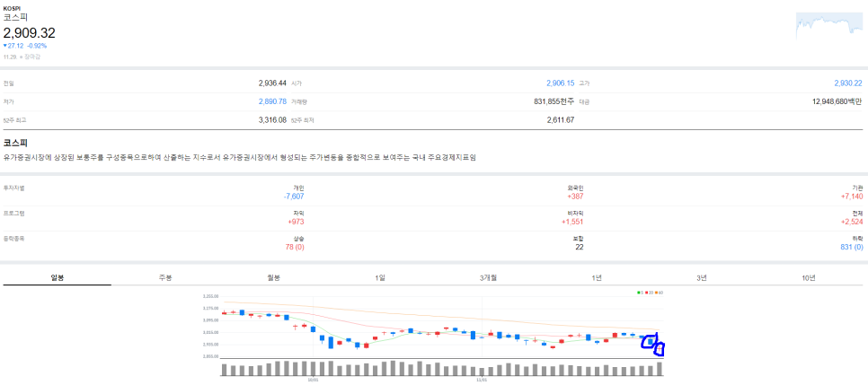Viewport: 868px width, 385px height.
Task: Click the 기관 net value +7,140
Action: [852, 197]
